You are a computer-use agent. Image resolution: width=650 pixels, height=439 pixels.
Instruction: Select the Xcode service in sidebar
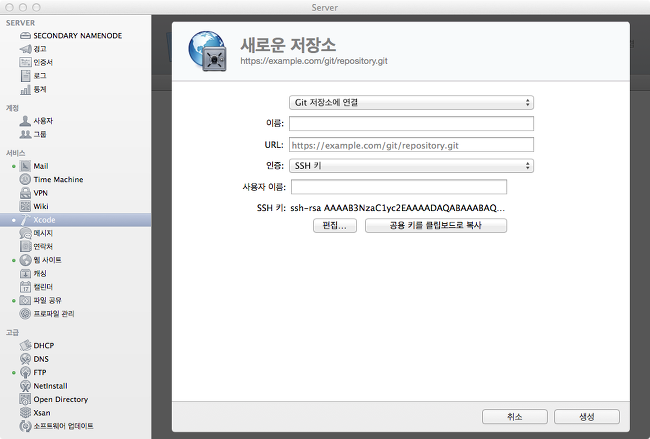coord(75,220)
